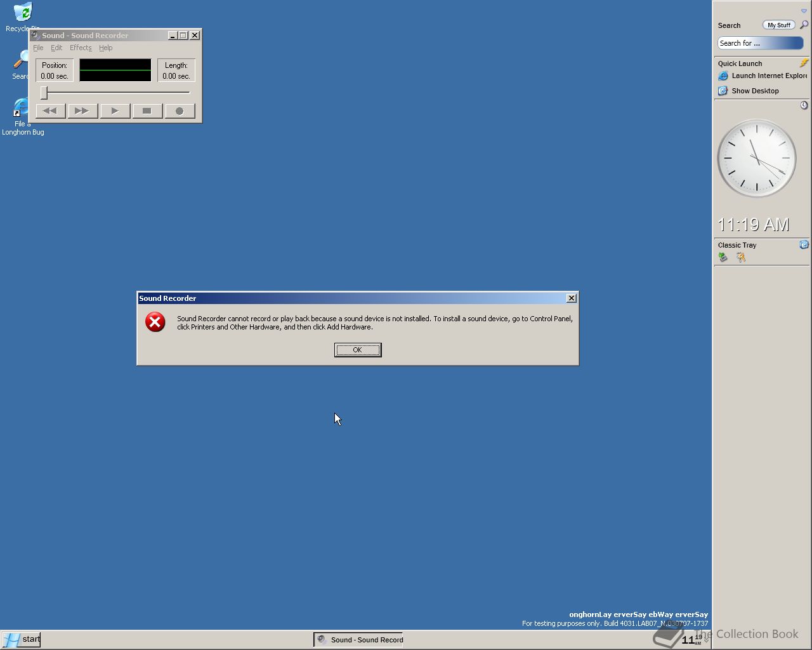Screen dimensions: 812x650
Task: Click the Play button in Sound Recorder
Action: click(x=115, y=111)
